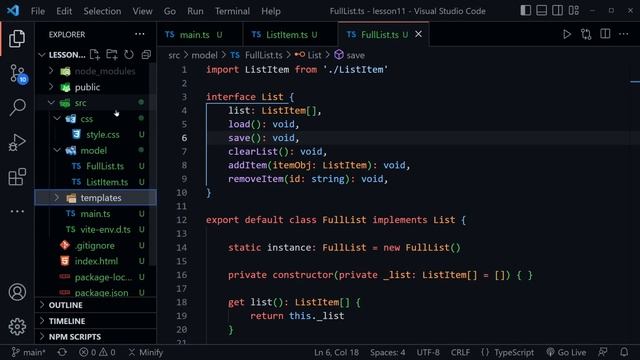Change file encoding UTF-8
This screenshot has width=640, height=360.
click(x=428, y=352)
